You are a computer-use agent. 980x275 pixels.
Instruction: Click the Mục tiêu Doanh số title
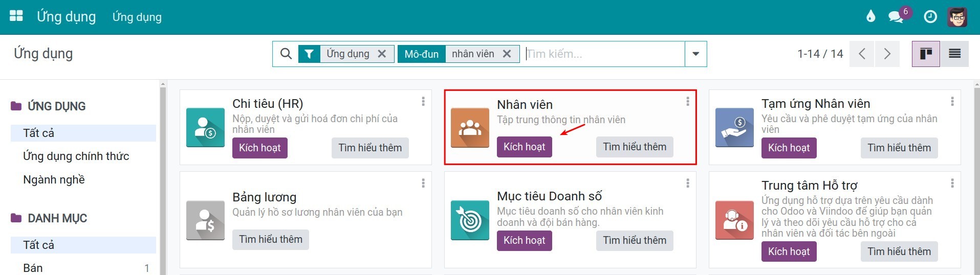click(549, 196)
